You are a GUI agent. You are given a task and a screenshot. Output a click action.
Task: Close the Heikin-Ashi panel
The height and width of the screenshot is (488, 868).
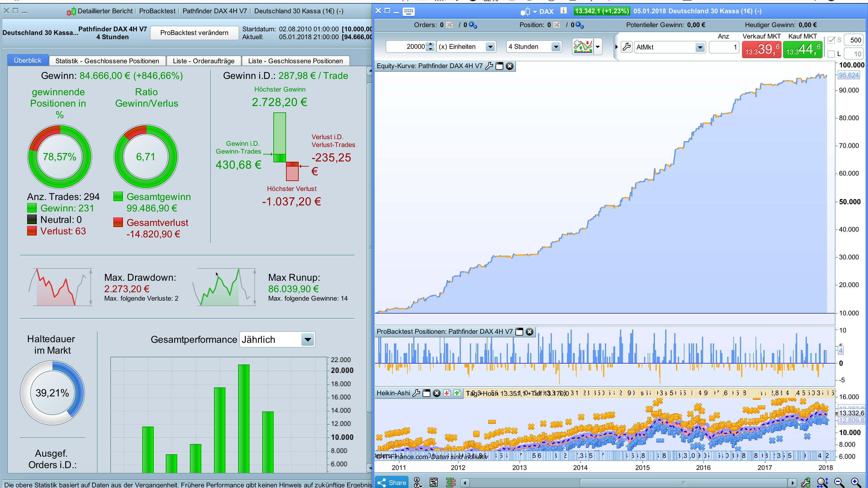pyautogui.click(x=437, y=393)
